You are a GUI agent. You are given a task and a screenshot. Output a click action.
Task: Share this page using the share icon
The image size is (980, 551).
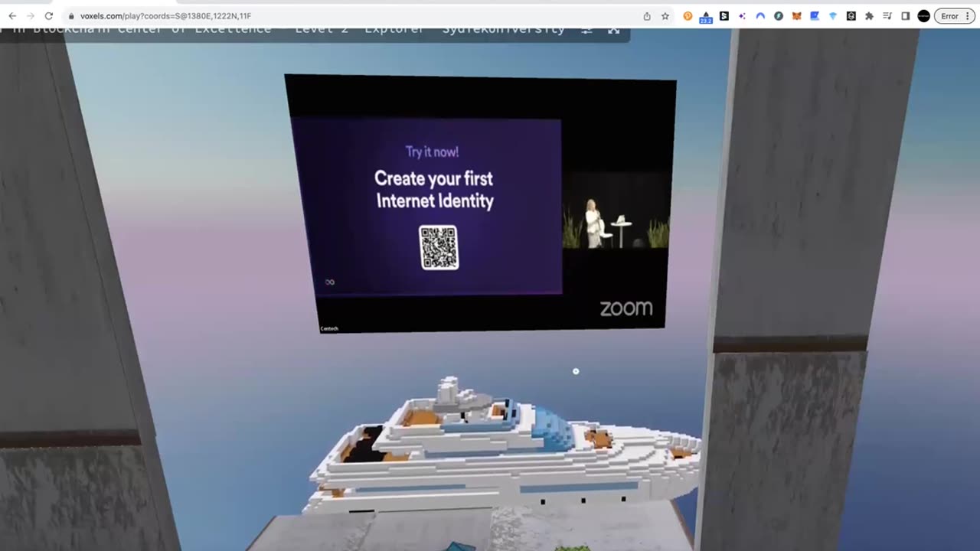[647, 16]
